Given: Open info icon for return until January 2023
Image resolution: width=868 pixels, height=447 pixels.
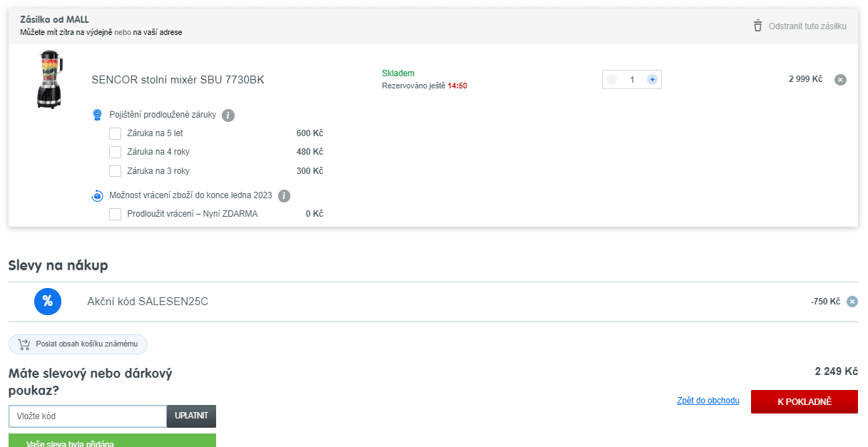Looking at the screenshot, I should [284, 196].
